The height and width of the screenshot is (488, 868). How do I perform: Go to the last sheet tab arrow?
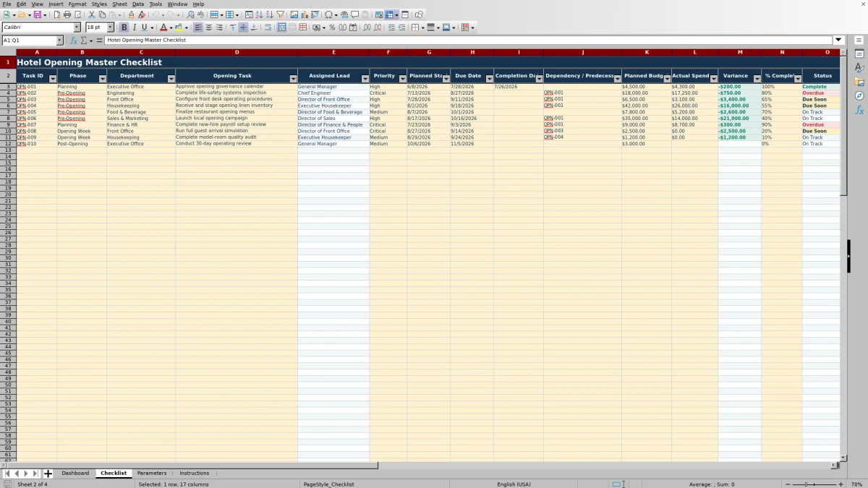coord(35,474)
